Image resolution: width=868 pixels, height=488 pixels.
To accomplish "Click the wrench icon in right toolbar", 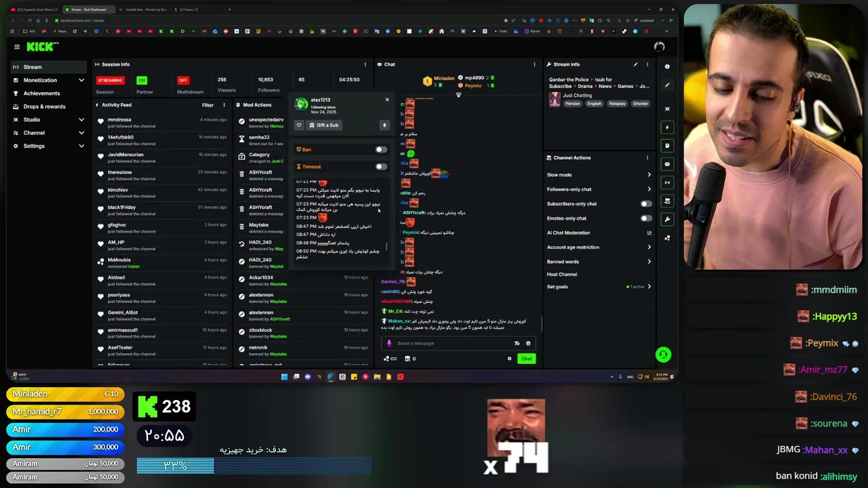I will tap(667, 219).
